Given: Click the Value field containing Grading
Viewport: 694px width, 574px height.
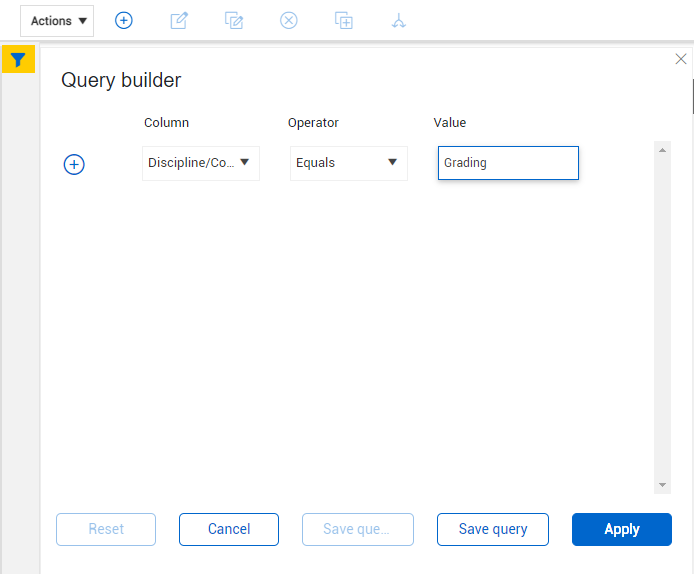Looking at the screenshot, I should coord(508,163).
